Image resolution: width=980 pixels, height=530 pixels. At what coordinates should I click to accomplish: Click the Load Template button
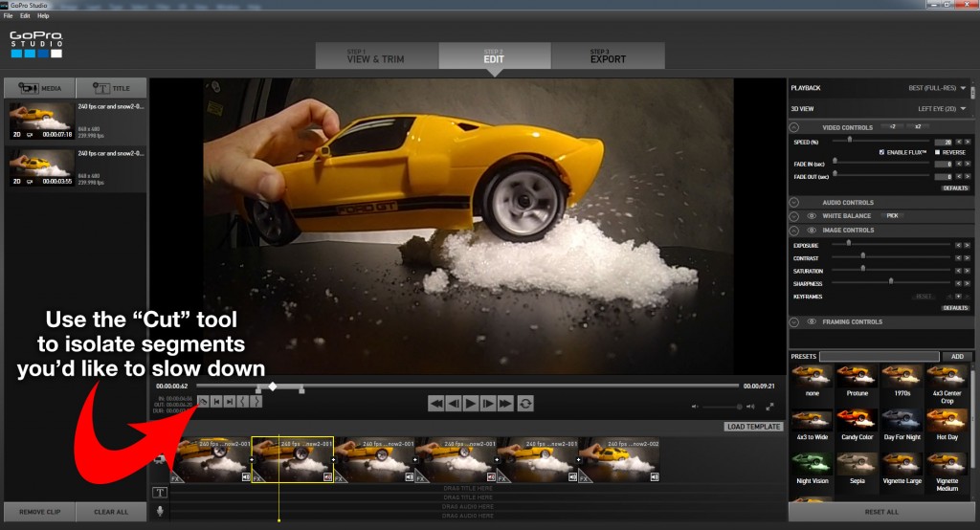753,427
